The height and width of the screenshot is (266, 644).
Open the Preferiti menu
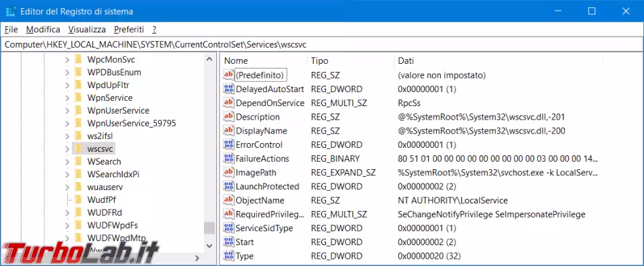point(129,30)
